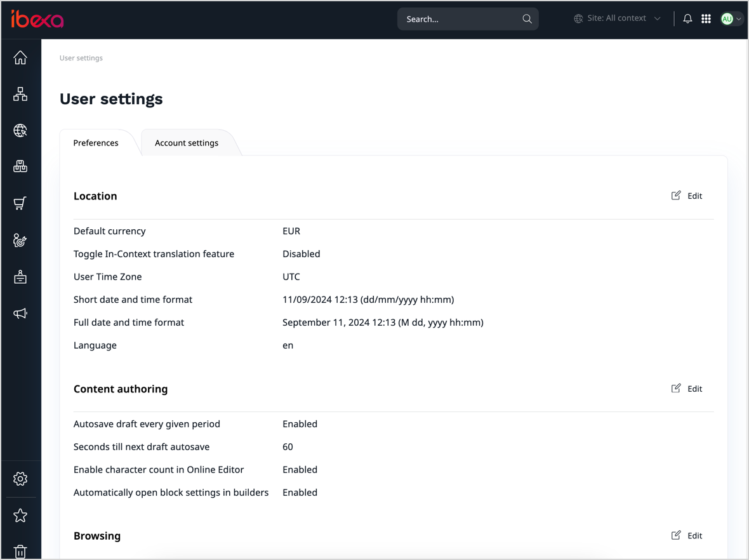Edit the Content authoring settings

[687, 389]
